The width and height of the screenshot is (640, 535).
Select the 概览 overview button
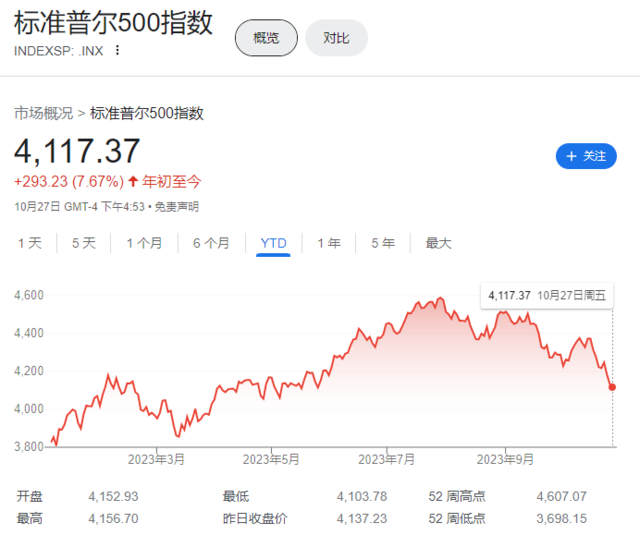click(266, 38)
